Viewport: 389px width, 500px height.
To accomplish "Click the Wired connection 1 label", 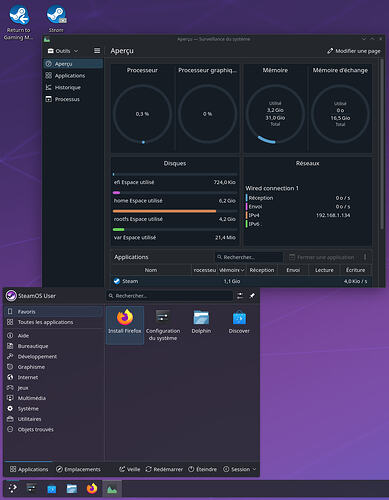I will [x=272, y=188].
